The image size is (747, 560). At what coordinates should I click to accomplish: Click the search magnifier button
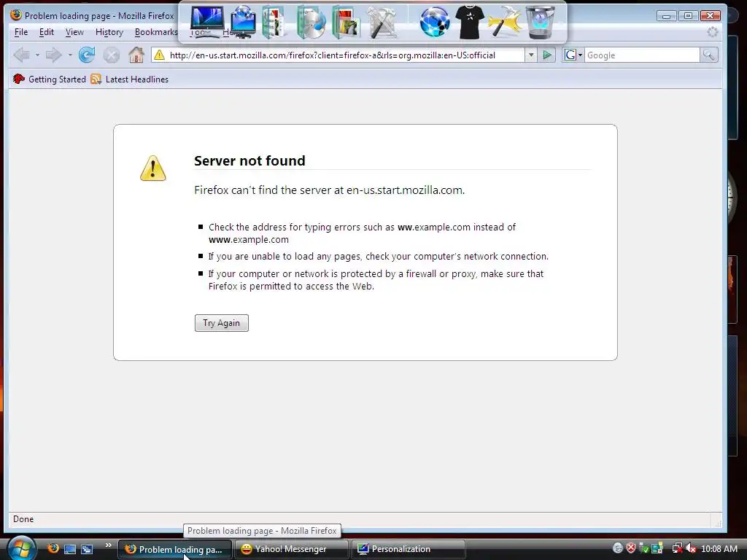coord(709,55)
